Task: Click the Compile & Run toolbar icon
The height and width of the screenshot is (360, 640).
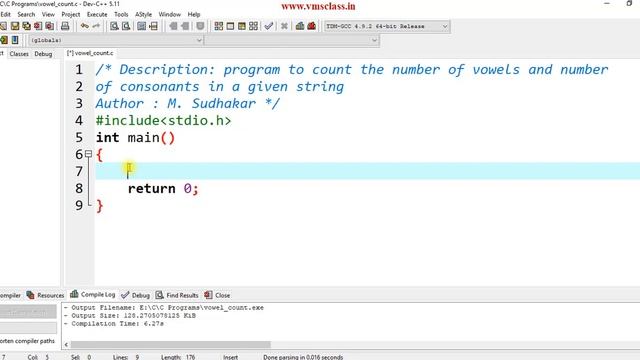Action: (242, 26)
